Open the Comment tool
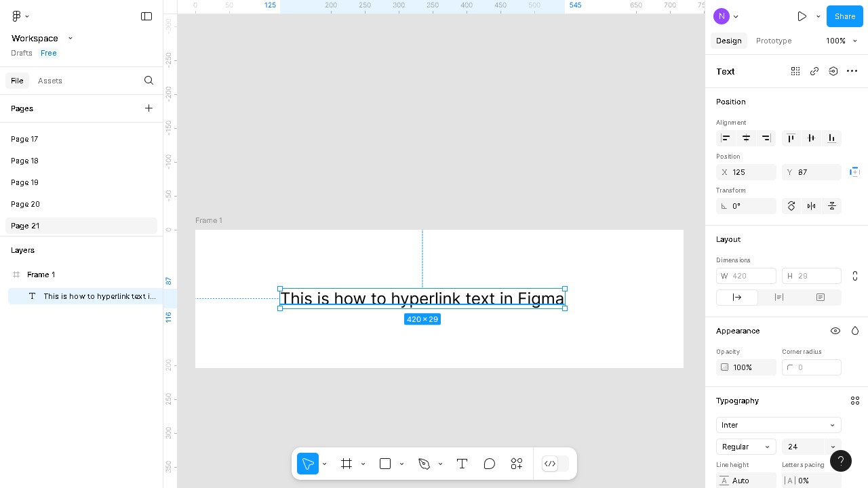 489,464
